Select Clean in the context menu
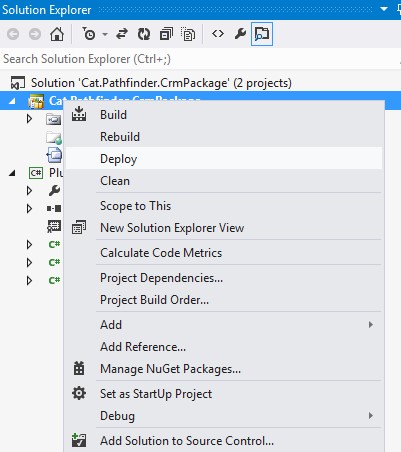 (x=224, y=181)
